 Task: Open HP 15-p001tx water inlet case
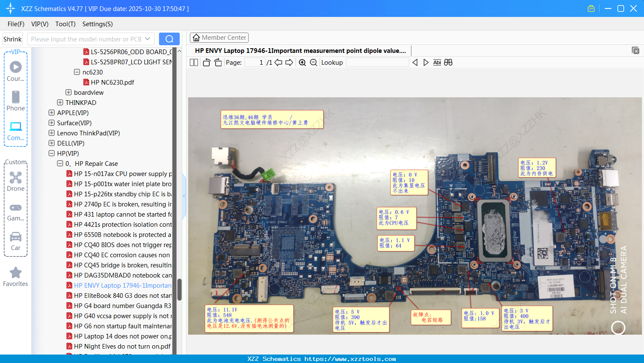119,184
